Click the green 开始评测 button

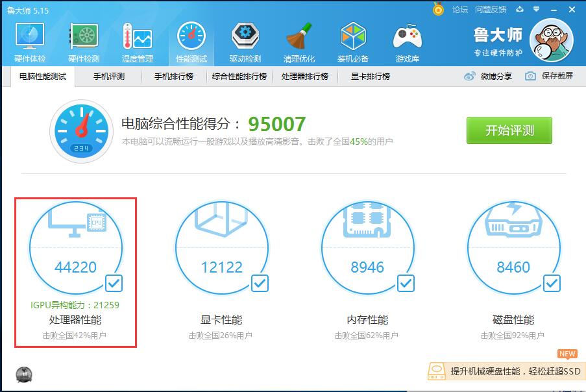point(509,130)
